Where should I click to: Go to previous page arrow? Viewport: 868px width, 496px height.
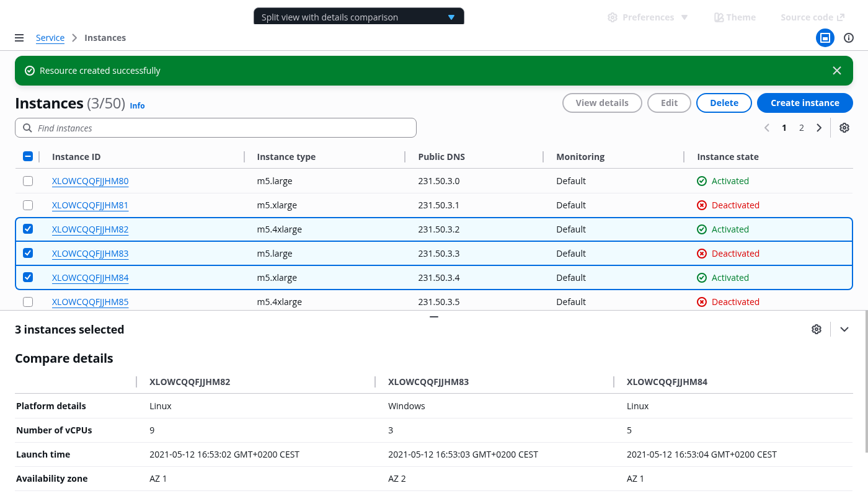[x=767, y=128]
